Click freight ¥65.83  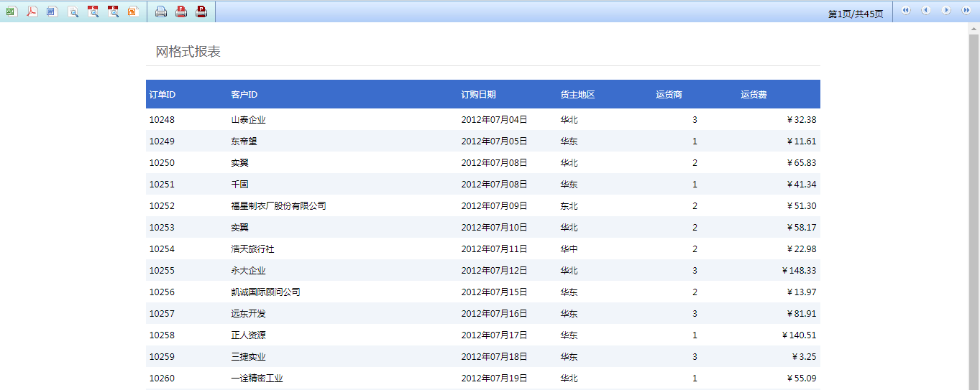(801, 163)
